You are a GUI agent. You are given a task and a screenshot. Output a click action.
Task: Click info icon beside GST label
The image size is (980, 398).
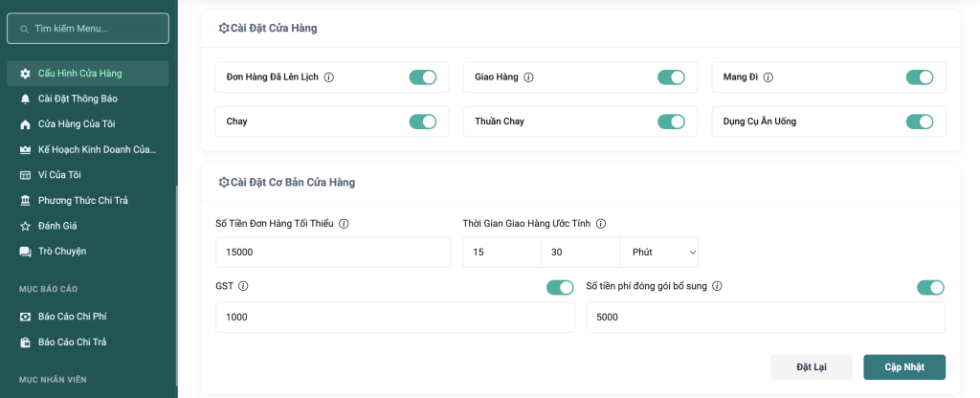(243, 286)
